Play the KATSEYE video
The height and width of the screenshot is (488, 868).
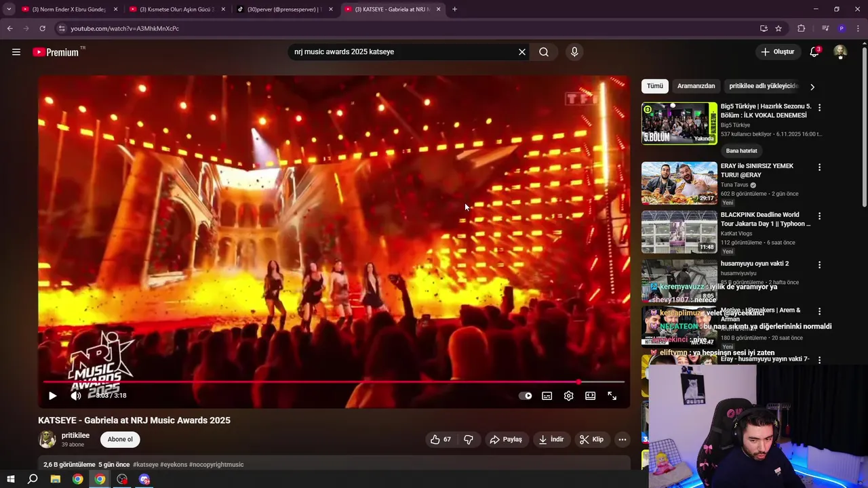coord(52,396)
